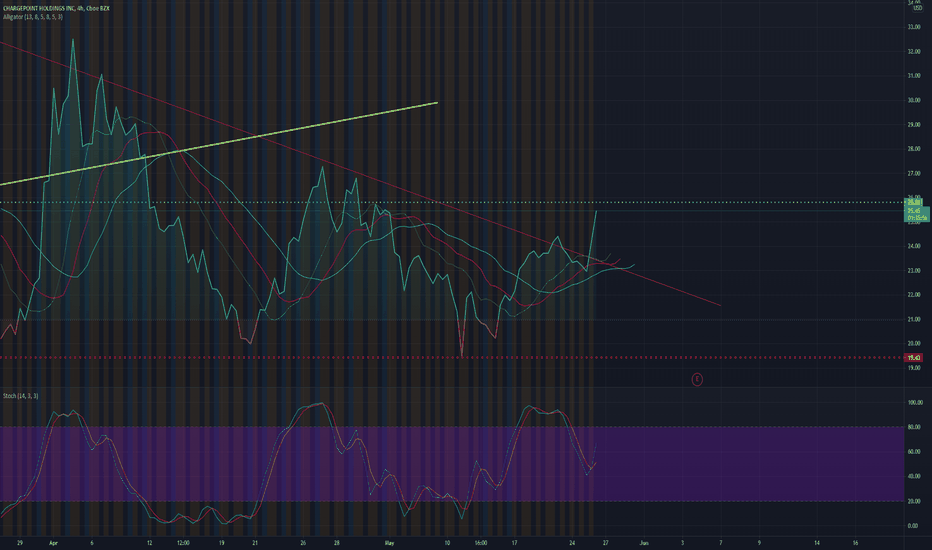Screen dimensions: 932x550
Task: Click the '27' date label on the time axis
Action: [606, 543]
